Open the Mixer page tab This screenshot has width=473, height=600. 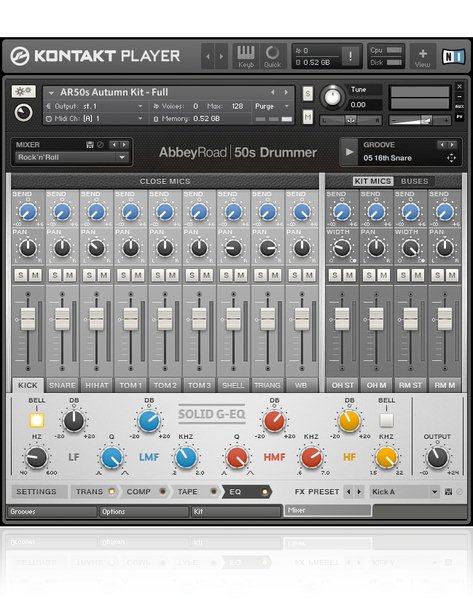tap(328, 510)
